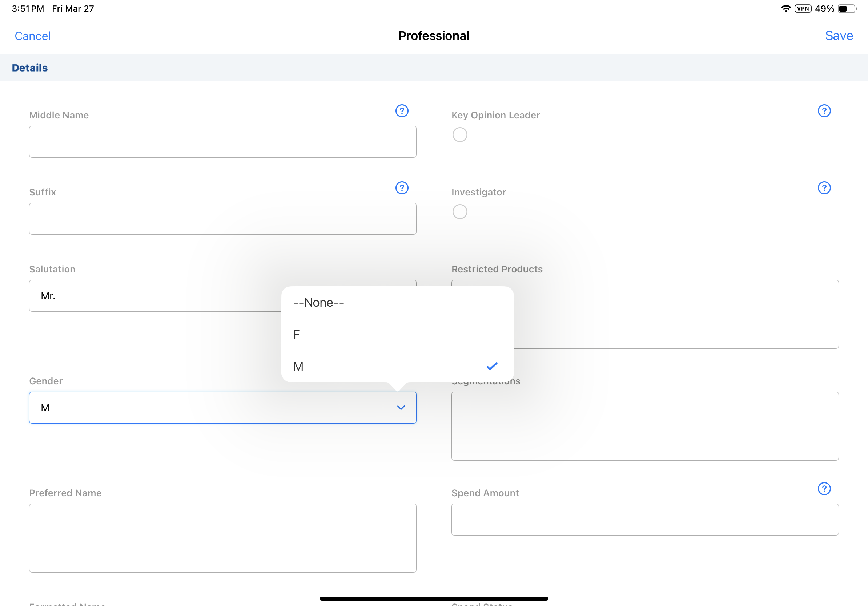Save the Professional record

839,36
